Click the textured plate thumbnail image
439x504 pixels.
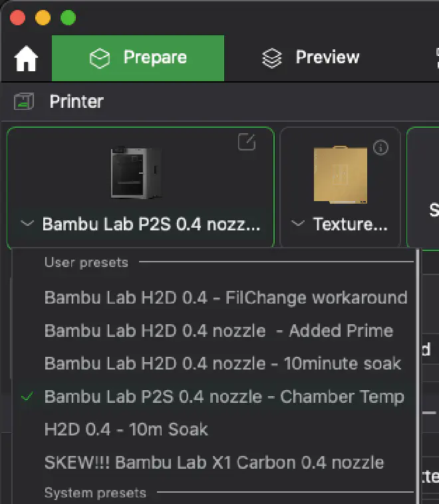[341, 174]
